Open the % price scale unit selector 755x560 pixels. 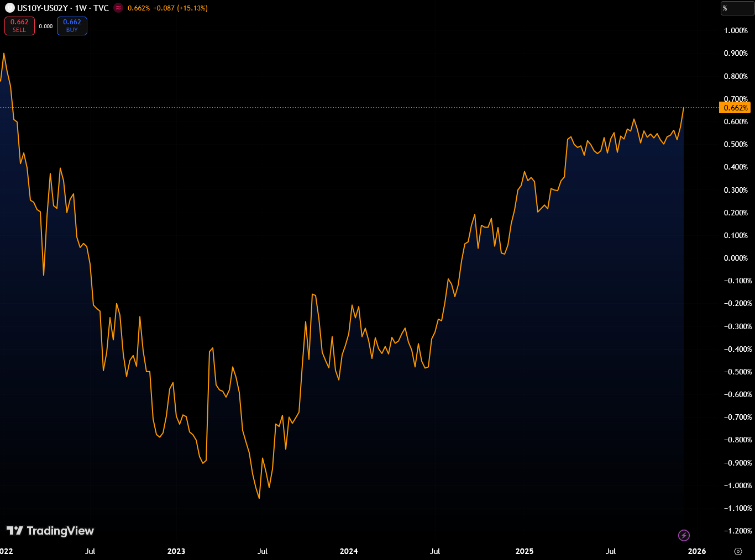(737, 8)
